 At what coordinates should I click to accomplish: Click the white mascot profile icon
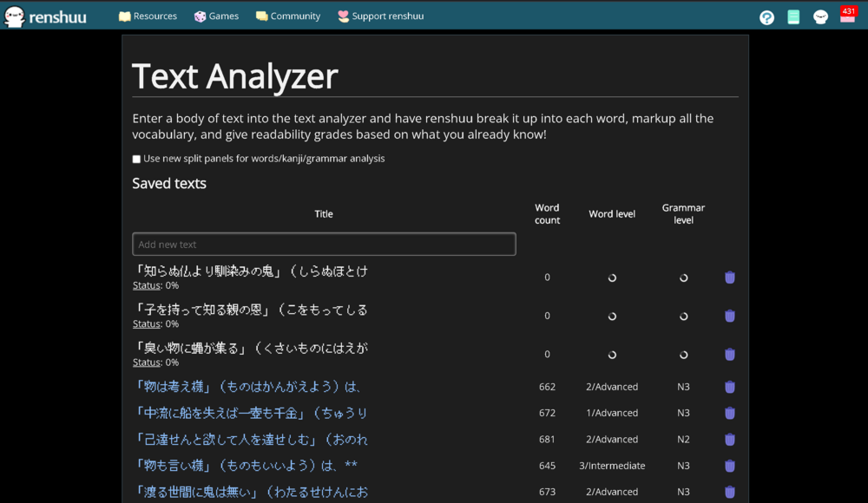pyautogui.click(x=820, y=17)
